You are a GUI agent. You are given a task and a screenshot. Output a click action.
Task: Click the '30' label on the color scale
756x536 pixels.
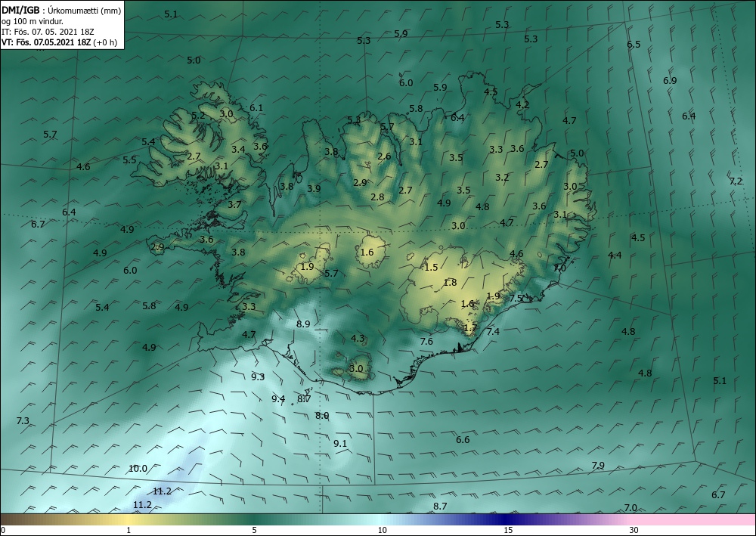point(634,530)
